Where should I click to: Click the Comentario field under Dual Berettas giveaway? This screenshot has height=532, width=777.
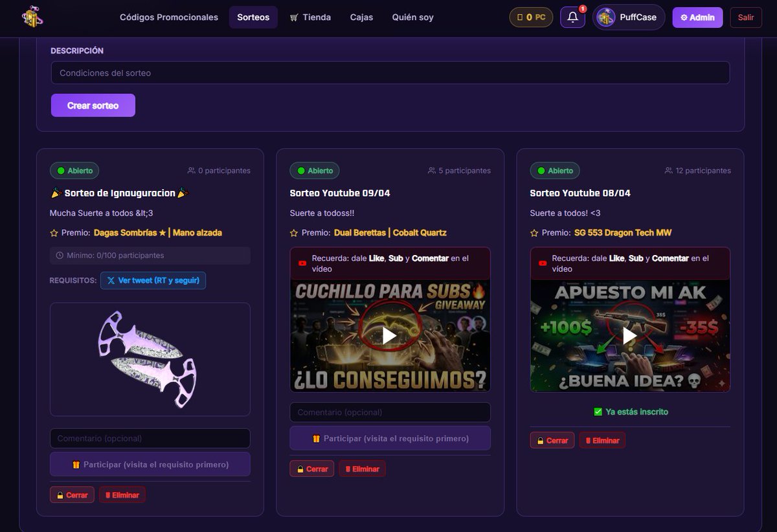coord(390,412)
